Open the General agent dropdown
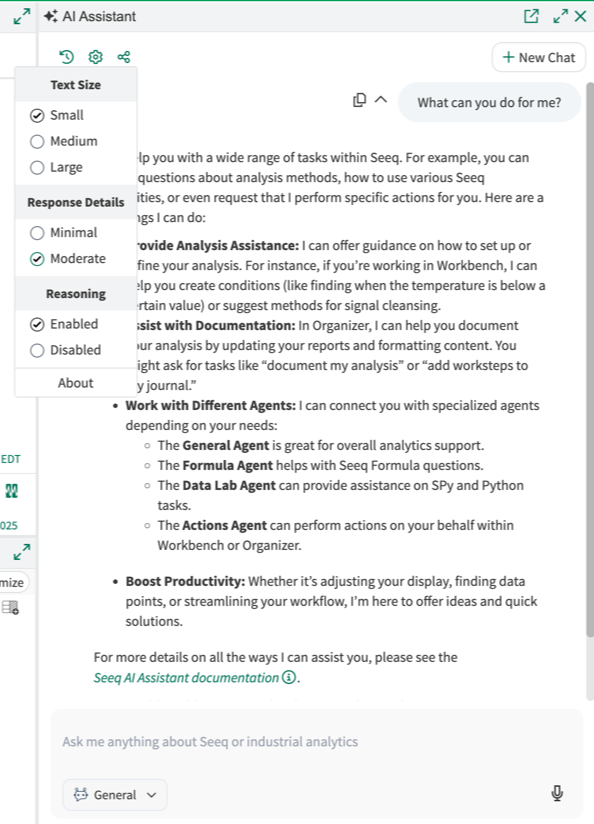Screen dimensions: 594x824 coord(115,795)
